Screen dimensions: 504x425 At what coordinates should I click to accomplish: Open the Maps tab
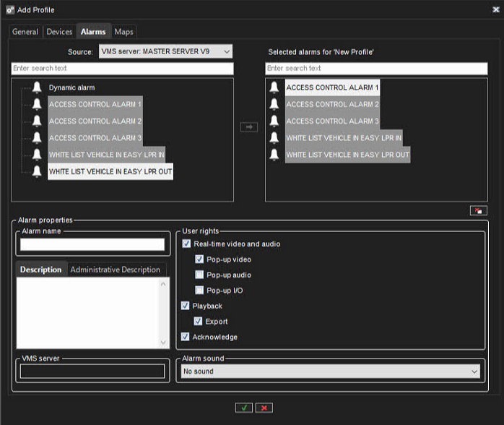tap(123, 32)
